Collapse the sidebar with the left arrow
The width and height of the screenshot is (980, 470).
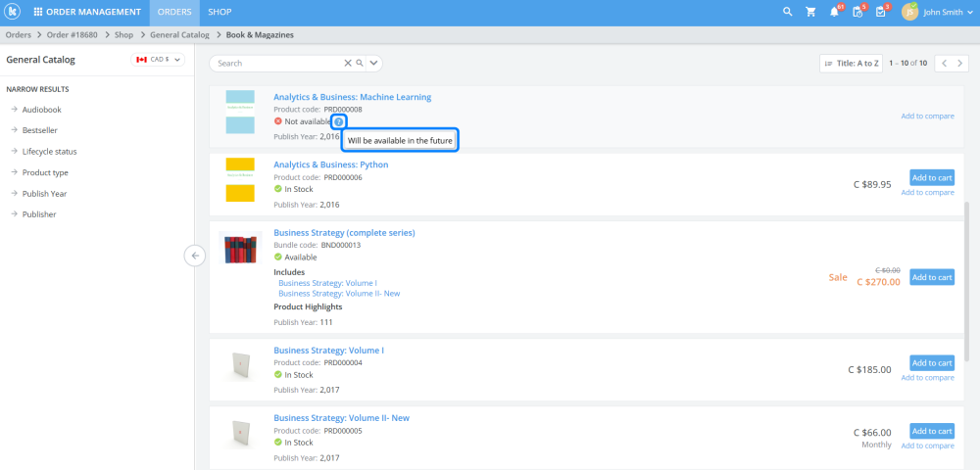[x=194, y=256]
